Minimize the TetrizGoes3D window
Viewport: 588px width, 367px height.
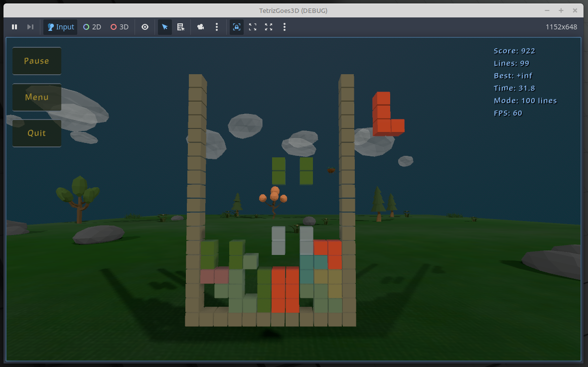[x=547, y=10]
